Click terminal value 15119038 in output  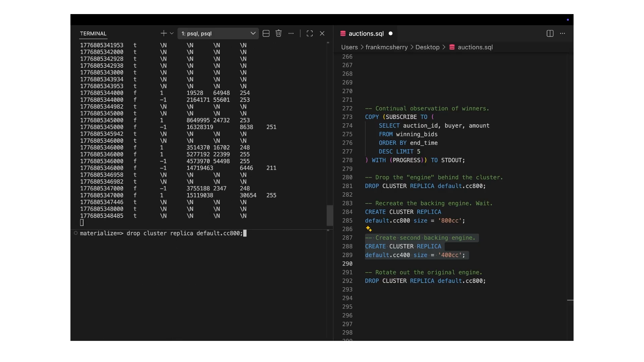click(x=200, y=195)
